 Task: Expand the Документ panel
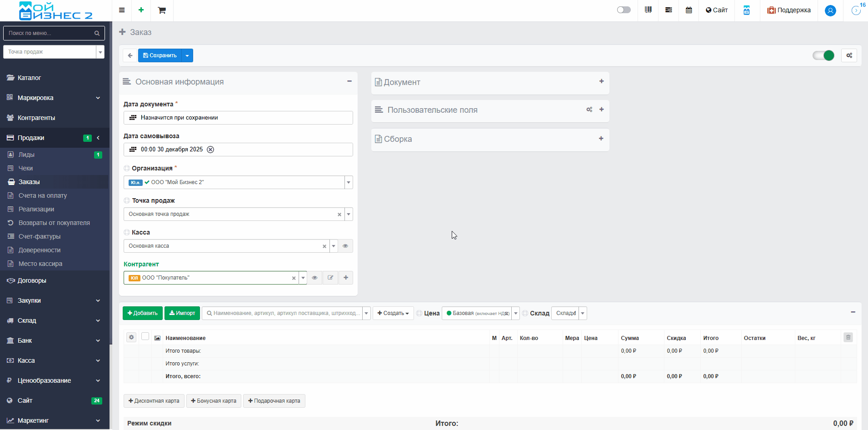pyautogui.click(x=601, y=81)
